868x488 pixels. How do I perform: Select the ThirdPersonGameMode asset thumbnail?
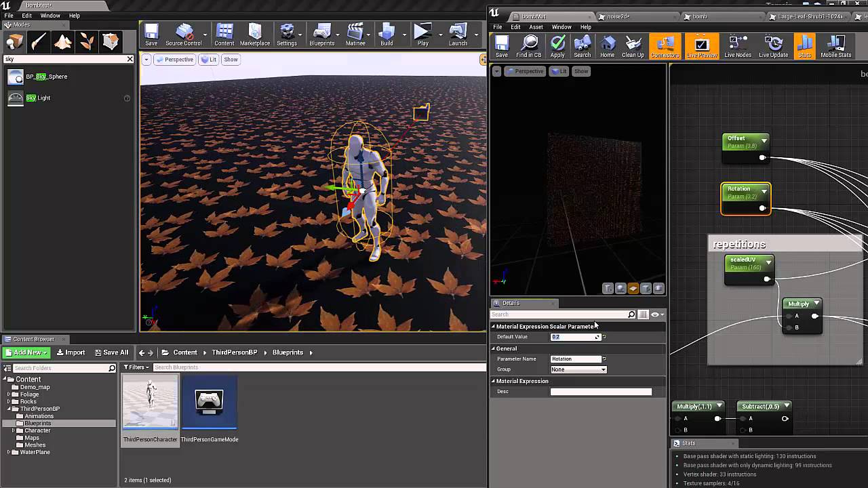point(209,403)
